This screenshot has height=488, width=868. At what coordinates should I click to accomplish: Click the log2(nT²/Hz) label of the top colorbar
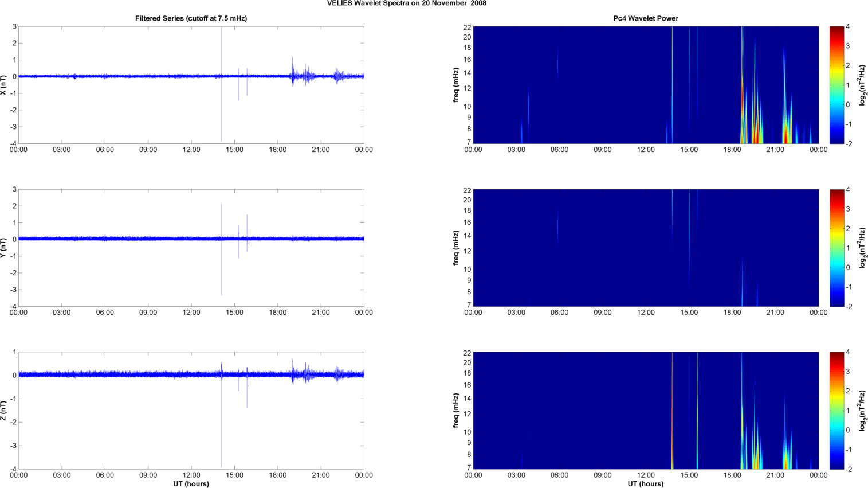coord(862,85)
